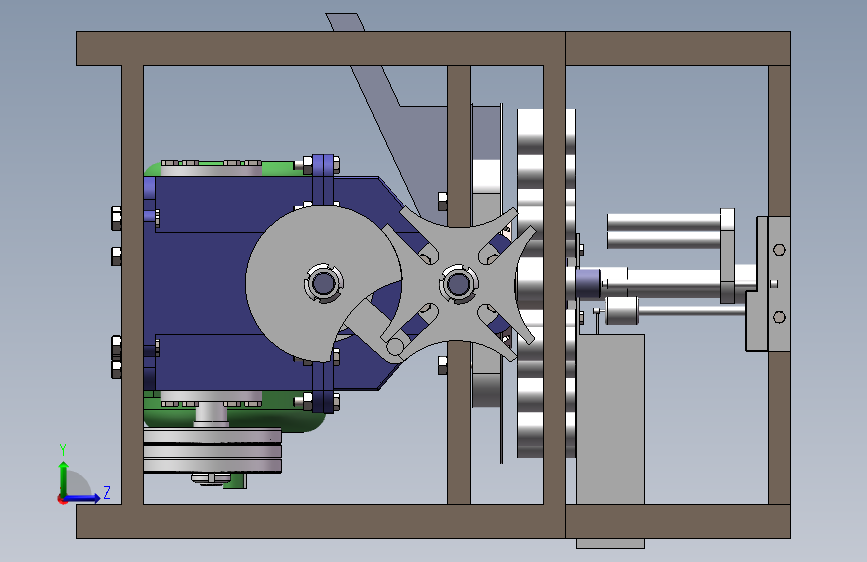Click the blue Z axis arrow of triad
867x562 pixels.
pyautogui.click(x=84, y=498)
